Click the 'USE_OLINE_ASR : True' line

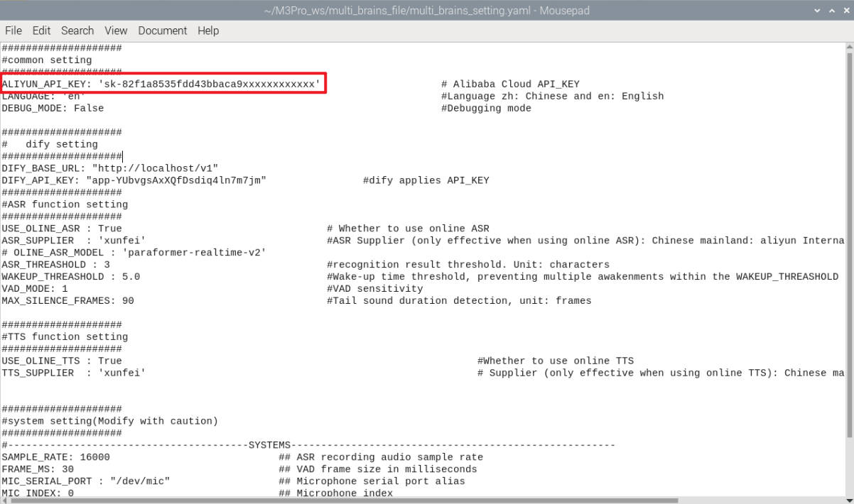point(62,229)
